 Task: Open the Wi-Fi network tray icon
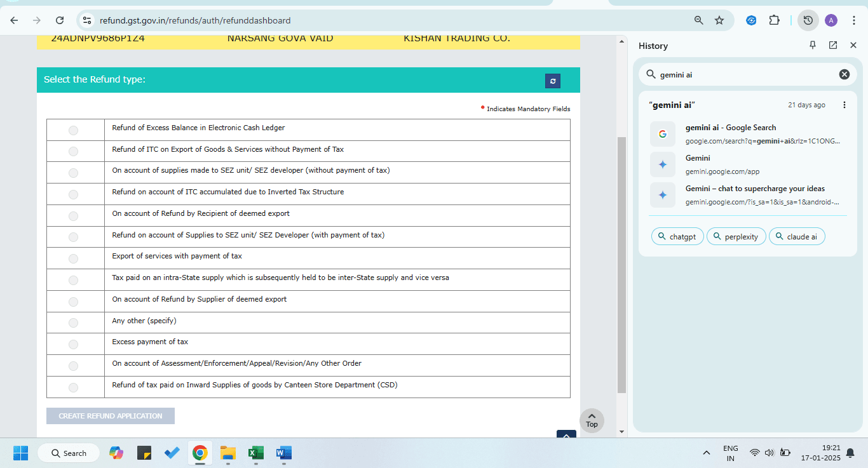(x=755, y=453)
